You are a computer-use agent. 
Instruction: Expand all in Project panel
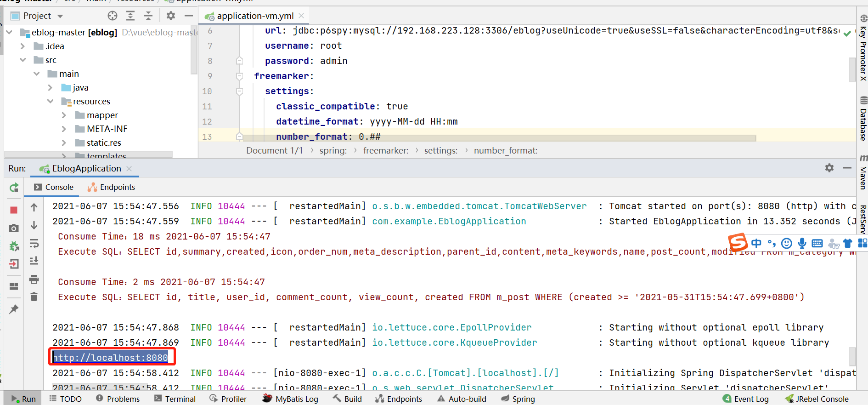pos(130,16)
